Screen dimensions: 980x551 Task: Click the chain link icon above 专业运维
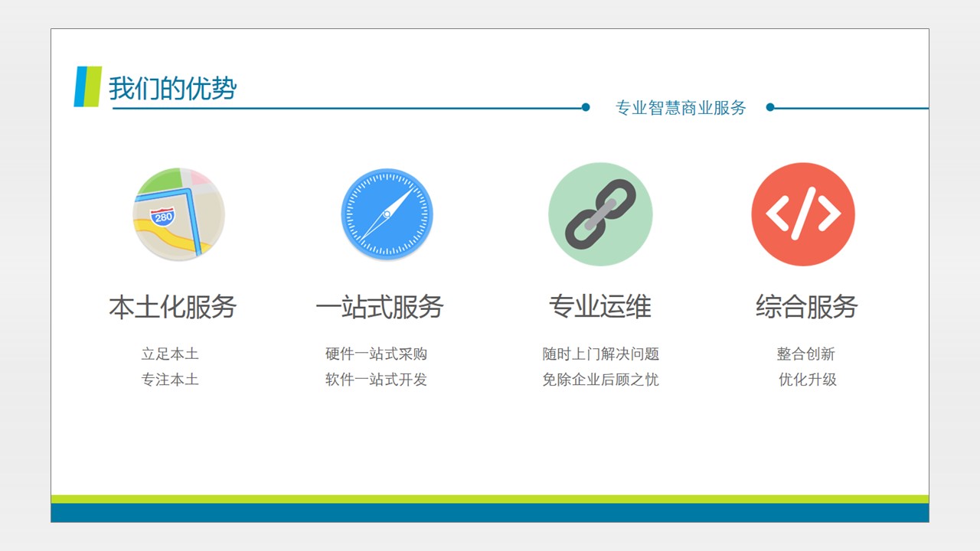pos(601,215)
